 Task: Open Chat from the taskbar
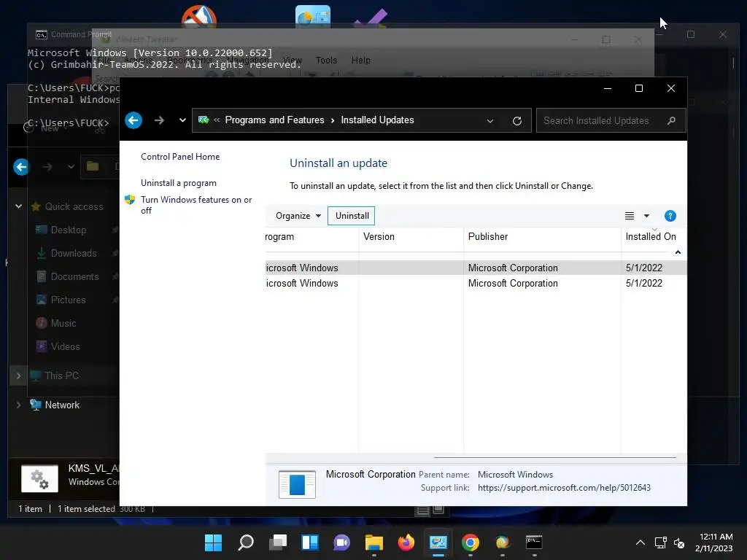click(x=341, y=542)
